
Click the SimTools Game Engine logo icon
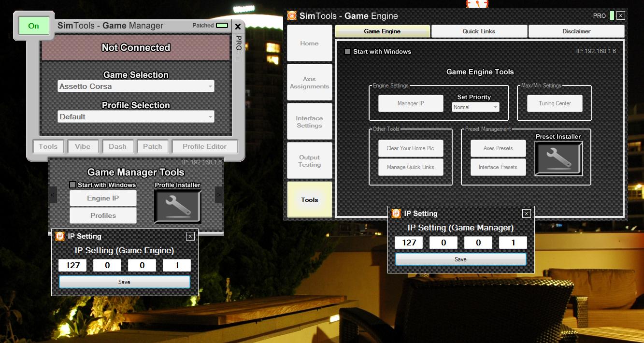(292, 15)
